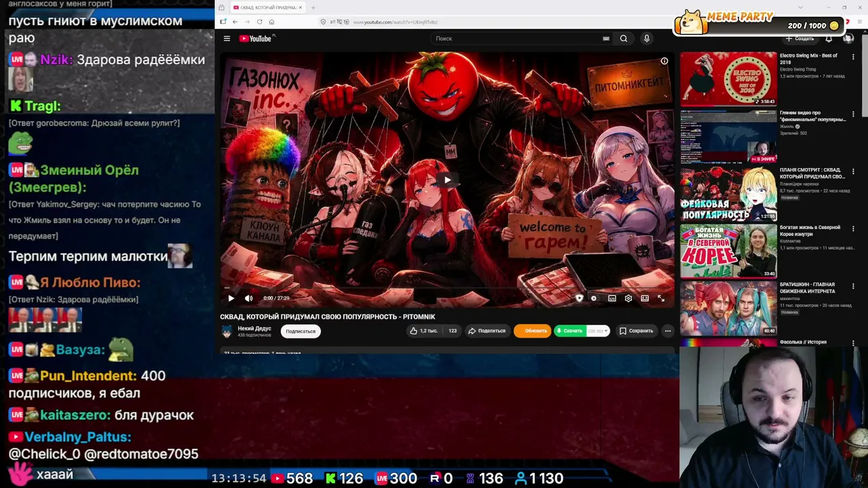Viewport: 868px width, 488px height.
Task: Click the Создать create button
Action: click(x=800, y=39)
